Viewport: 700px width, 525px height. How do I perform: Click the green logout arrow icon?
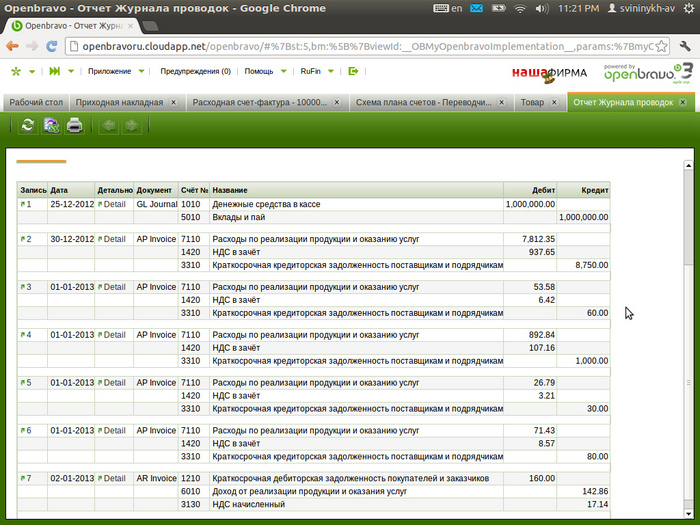point(353,72)
